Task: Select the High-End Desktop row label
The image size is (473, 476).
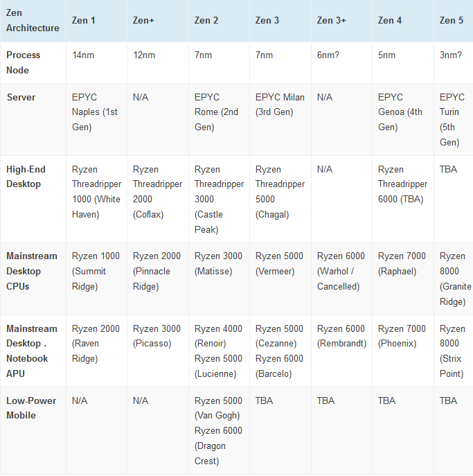Action: (26, 177)
